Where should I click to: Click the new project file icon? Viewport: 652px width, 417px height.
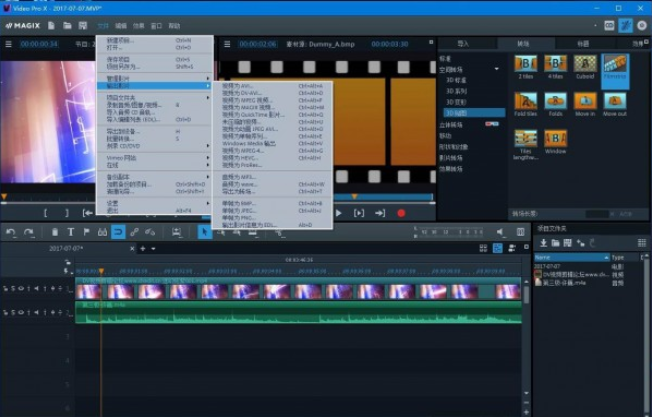click(51, 24)
